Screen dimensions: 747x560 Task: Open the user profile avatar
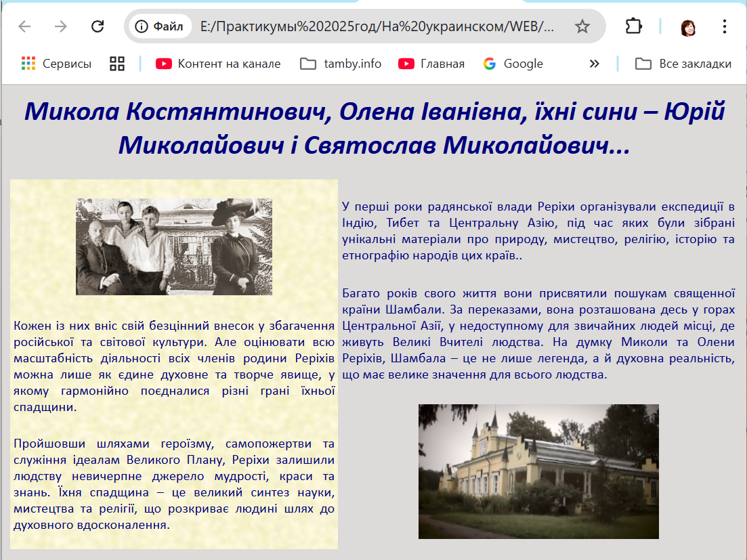point(688,27)
